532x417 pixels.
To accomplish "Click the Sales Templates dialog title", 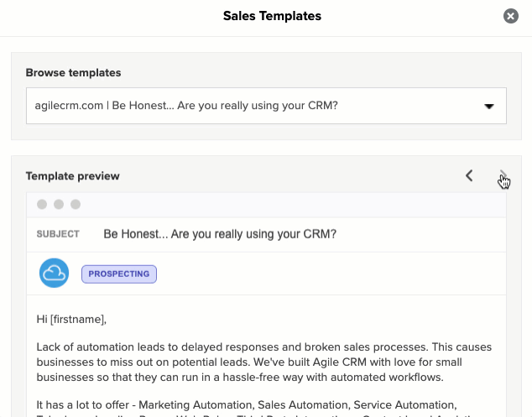I will point(272,16).
